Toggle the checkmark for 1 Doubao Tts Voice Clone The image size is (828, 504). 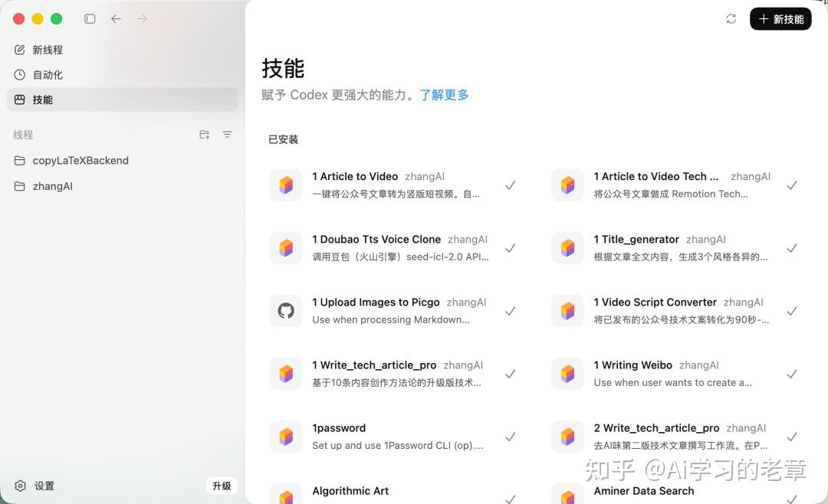tap(510, 248)
